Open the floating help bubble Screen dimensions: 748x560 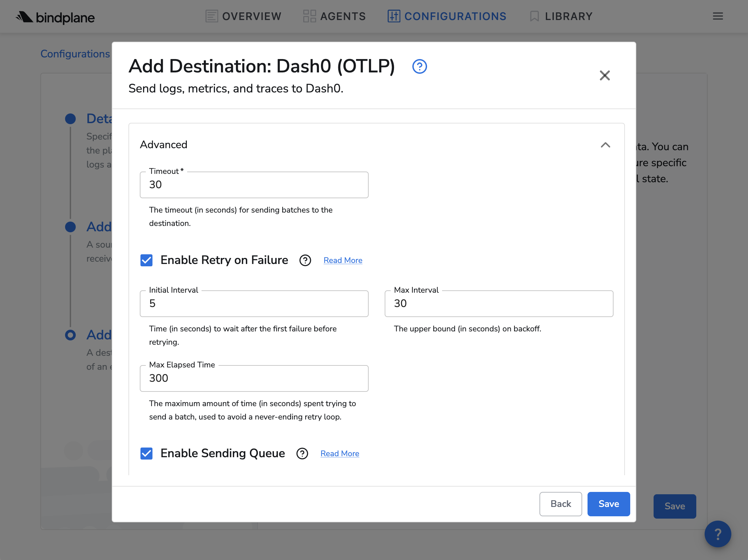coord(718,534)
